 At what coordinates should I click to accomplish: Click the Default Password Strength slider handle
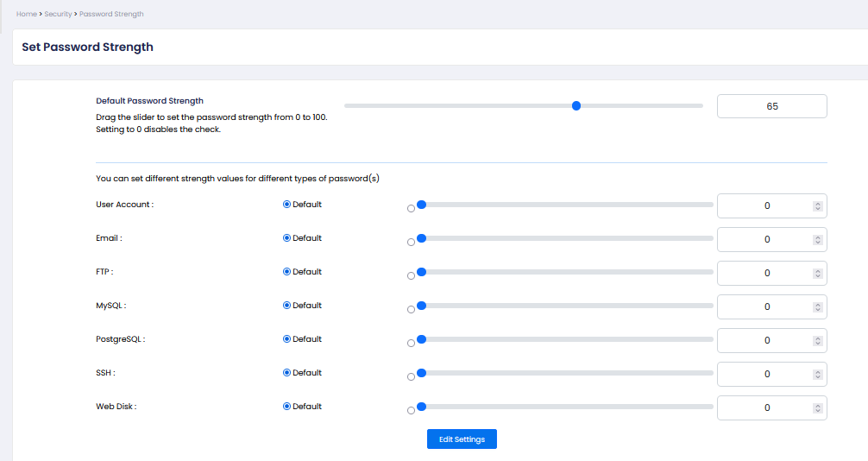tap(576, 106)
